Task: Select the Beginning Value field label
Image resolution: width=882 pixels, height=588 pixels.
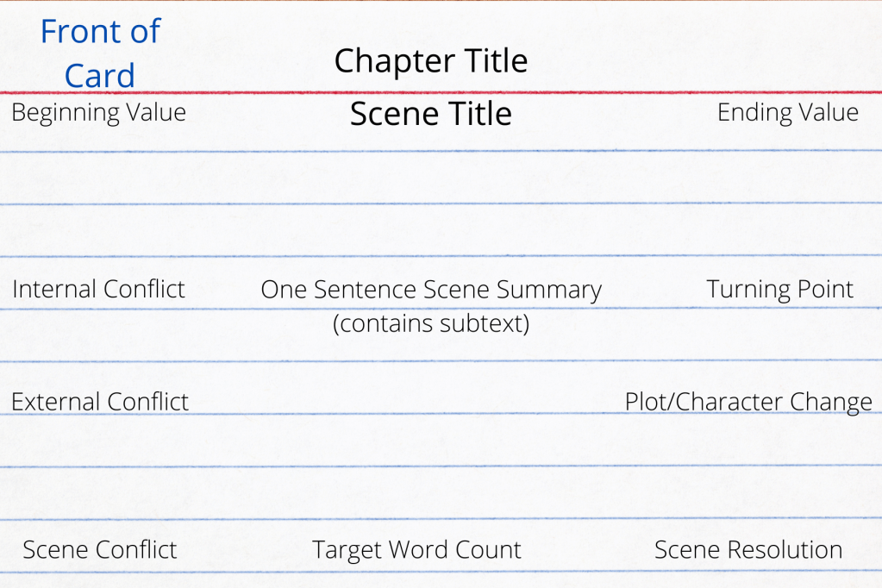Action: point(98,113)
